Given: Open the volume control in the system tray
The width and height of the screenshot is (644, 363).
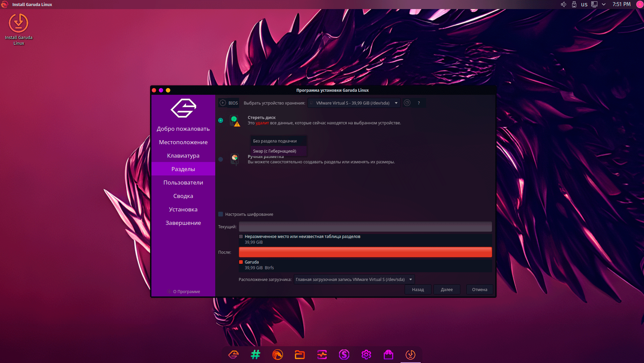Looking at the screenshot, I should (563, 4).
